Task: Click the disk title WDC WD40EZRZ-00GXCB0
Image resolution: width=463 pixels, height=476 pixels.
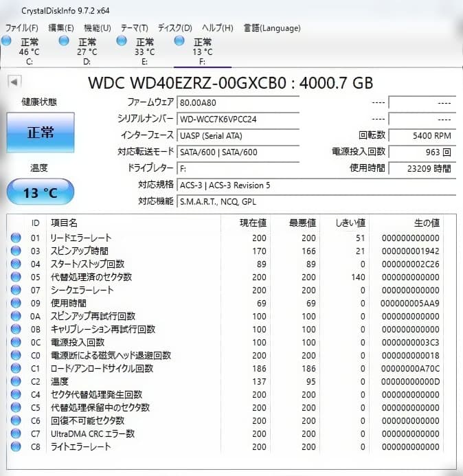Action: pyautogui.click(x=188, y=82)
